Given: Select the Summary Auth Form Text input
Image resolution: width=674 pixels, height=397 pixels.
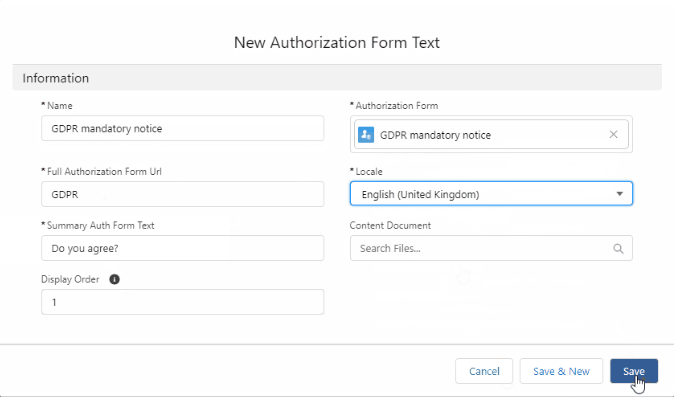Looking at the screenshot, I should pos(182,248).
